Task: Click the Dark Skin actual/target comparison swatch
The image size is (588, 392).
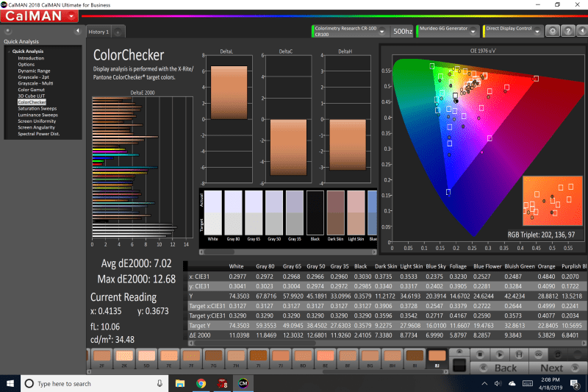Action: (335, 213)
